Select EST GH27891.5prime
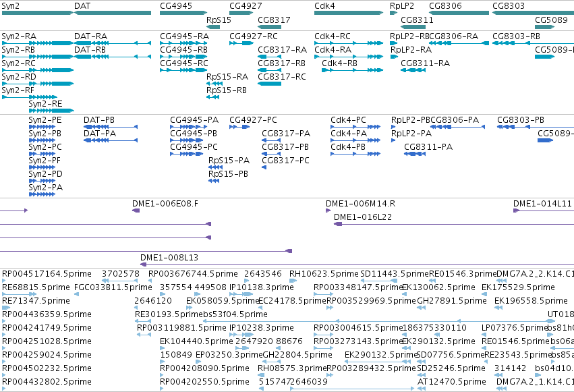This screenshot has height=392, width=574. coord(452,301)
